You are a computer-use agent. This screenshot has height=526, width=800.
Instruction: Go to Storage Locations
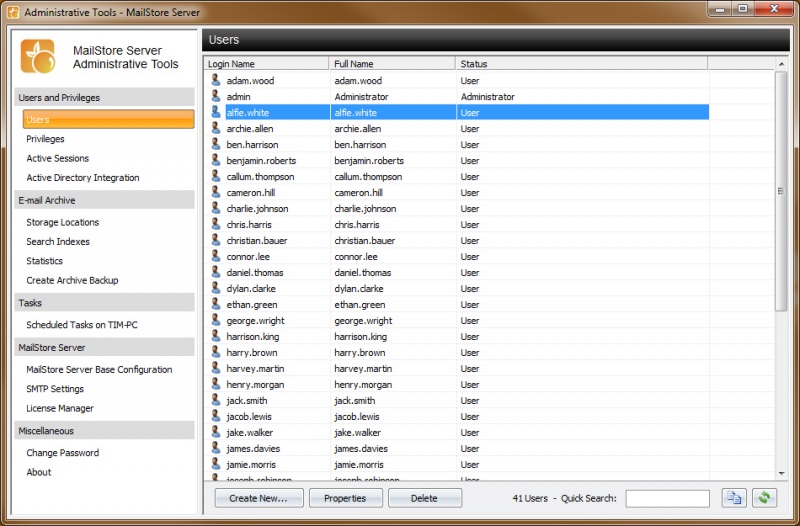point(62,222)
